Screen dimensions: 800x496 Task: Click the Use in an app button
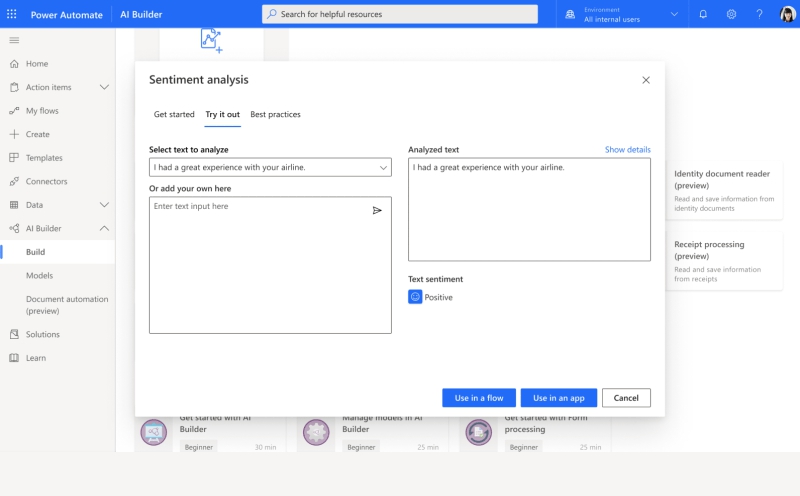[559, 398]
